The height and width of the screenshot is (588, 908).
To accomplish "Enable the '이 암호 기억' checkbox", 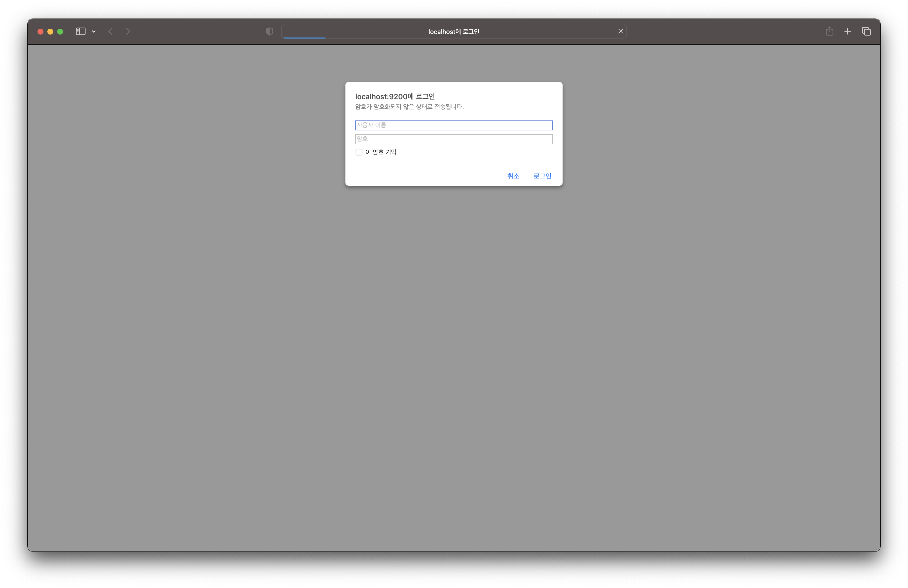I will tap(359, 152).
